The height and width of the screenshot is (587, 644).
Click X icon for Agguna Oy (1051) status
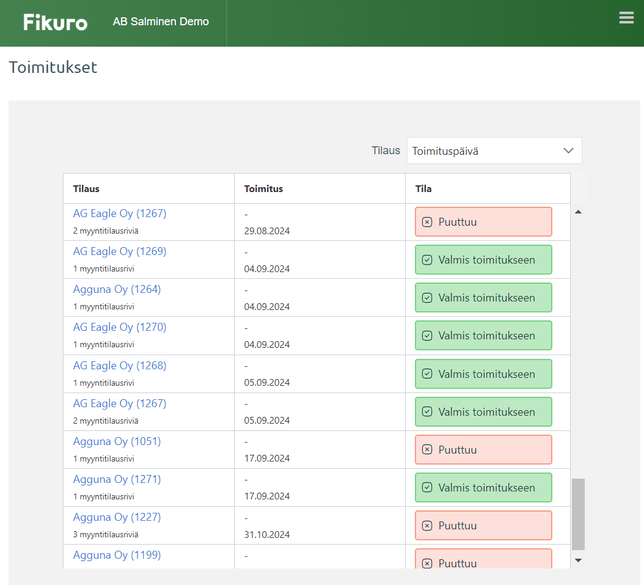(x=427, y=450)
